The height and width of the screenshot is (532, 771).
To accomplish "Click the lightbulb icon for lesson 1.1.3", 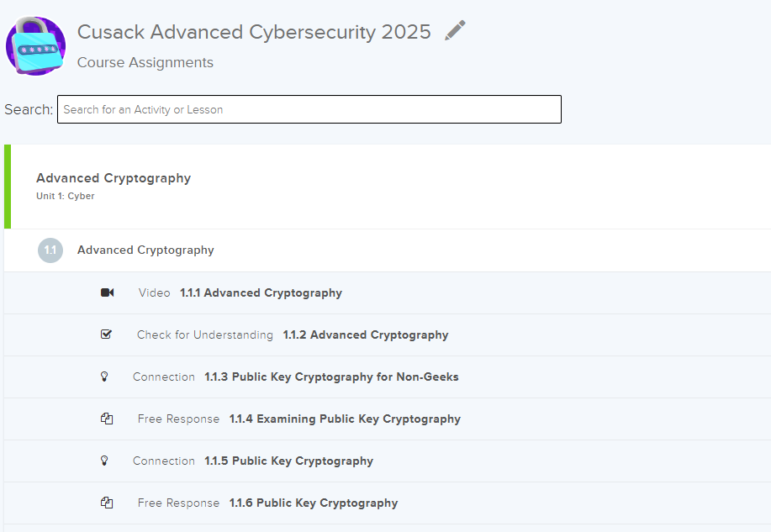I will click(x=105, y=377).
